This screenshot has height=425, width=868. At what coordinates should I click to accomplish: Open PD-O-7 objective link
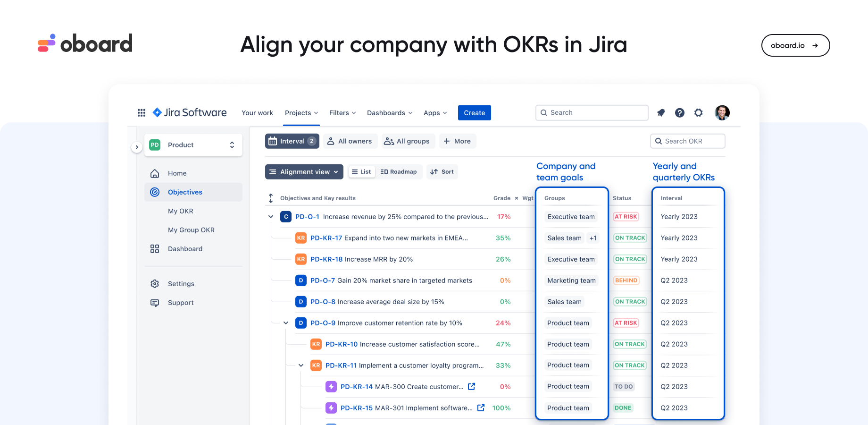(x=323, y=280)
